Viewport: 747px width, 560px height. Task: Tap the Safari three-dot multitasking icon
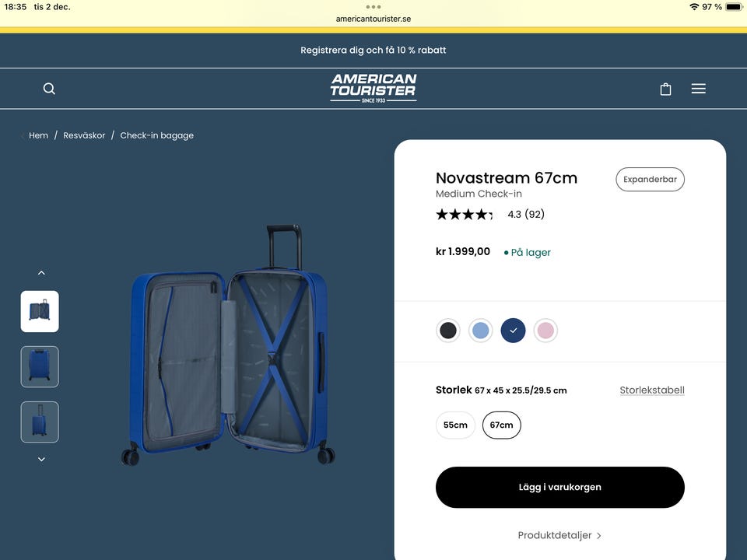click(x=373, y=7)
